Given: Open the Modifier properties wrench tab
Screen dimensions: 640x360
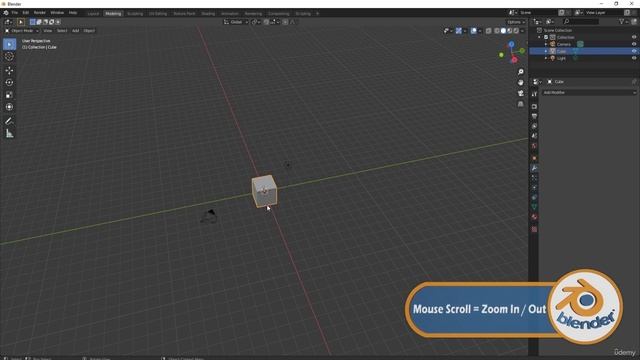Looking at the screenshot, I should [x=534, y=168].
